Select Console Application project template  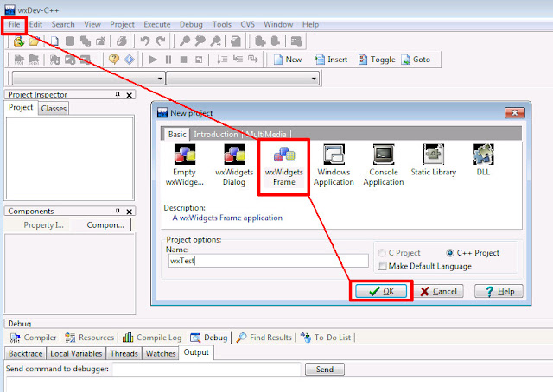(x=384, y=165)
